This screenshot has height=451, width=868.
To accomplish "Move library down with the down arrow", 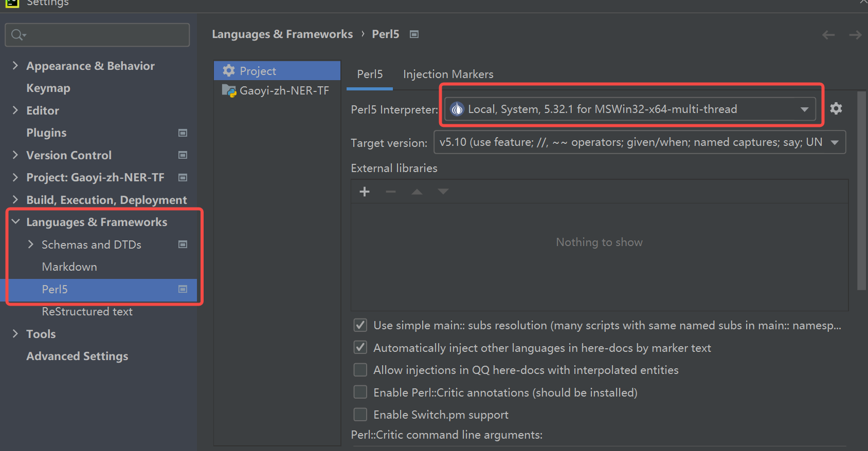I will pos(443,192).
